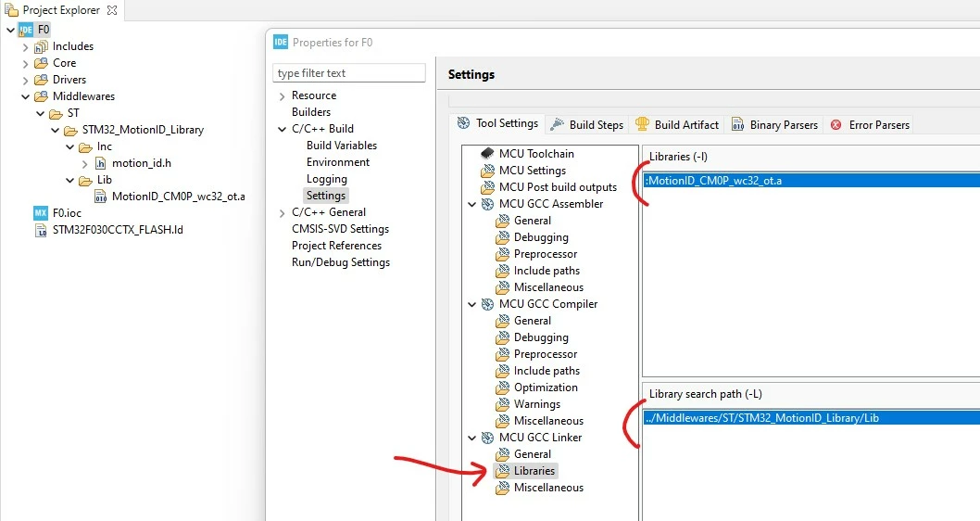980x521 pixels.
Task: Click the F0.ioc MX file icon
Action: tap(41, 212)
